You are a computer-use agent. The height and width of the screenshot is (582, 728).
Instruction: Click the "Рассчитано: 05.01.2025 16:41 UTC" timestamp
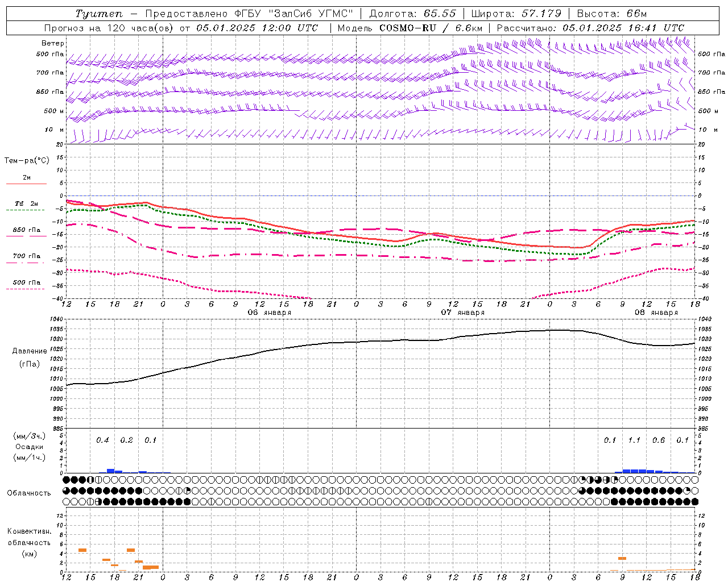[590, 28]
